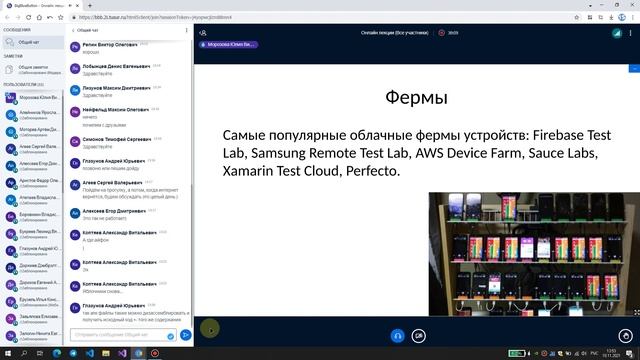The image size is (640, 360).
Task: Collapse chat using back arrow
Action: (73, 30)
